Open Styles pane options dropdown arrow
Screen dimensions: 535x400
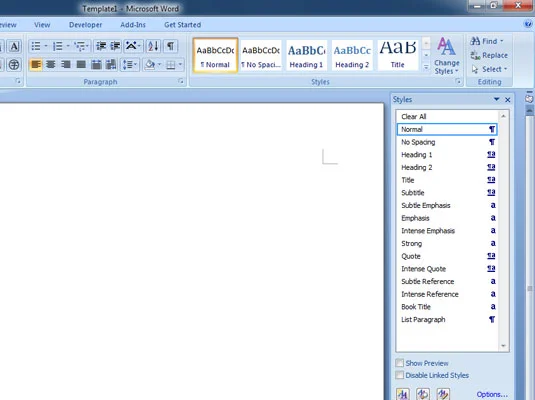(x=496, y=99)
